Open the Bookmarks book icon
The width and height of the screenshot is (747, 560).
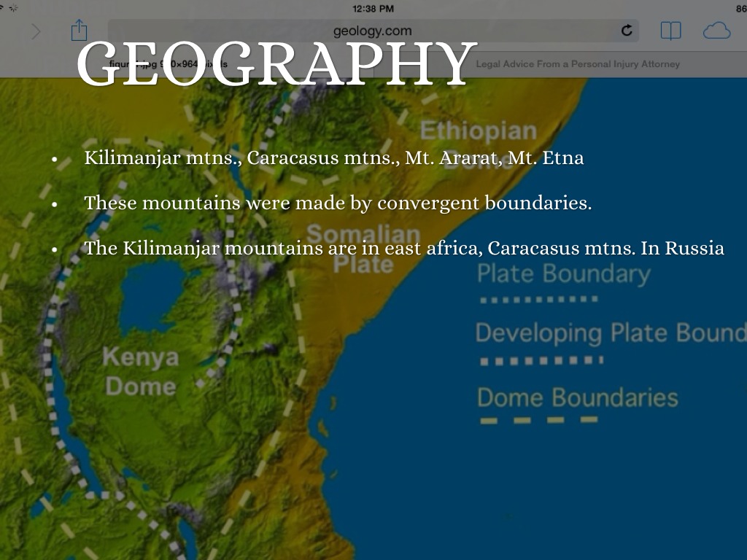pyautogui.click(x=670, y=31)
